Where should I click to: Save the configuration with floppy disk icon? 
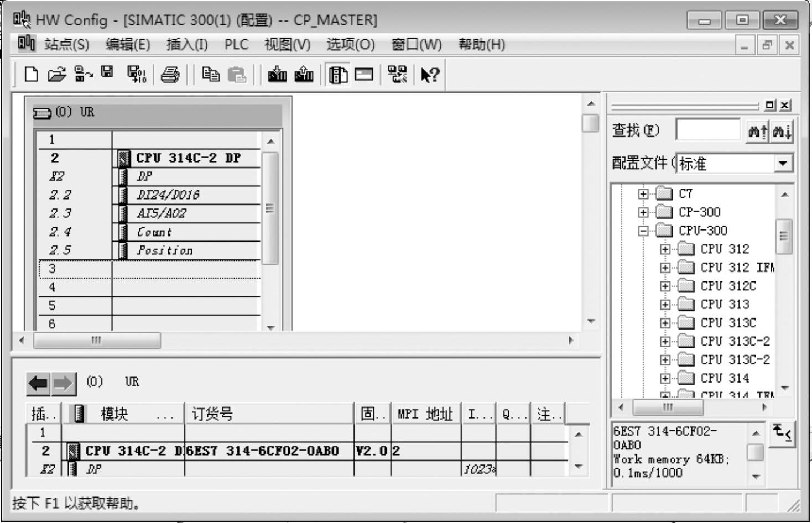(x=107, y=72)
